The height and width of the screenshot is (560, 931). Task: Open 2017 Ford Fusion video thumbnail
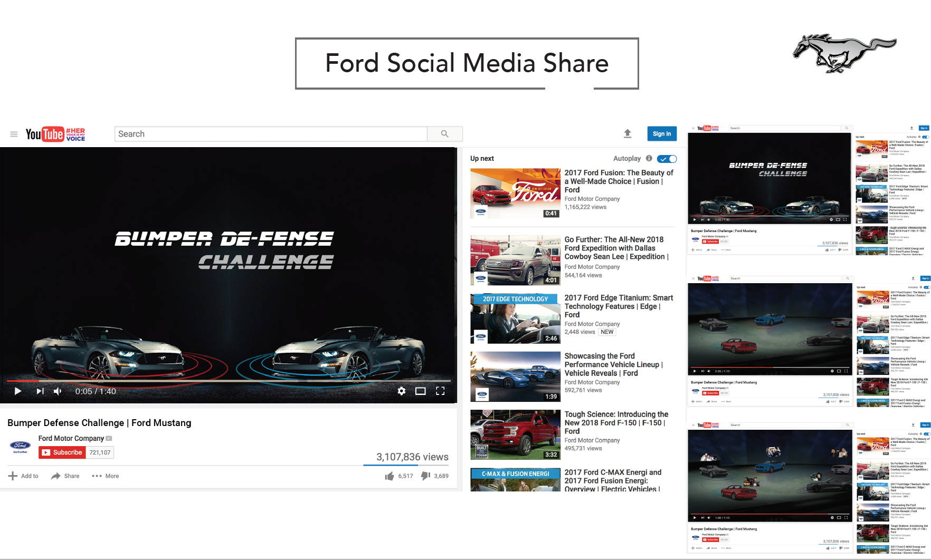[x=516, y=194]
